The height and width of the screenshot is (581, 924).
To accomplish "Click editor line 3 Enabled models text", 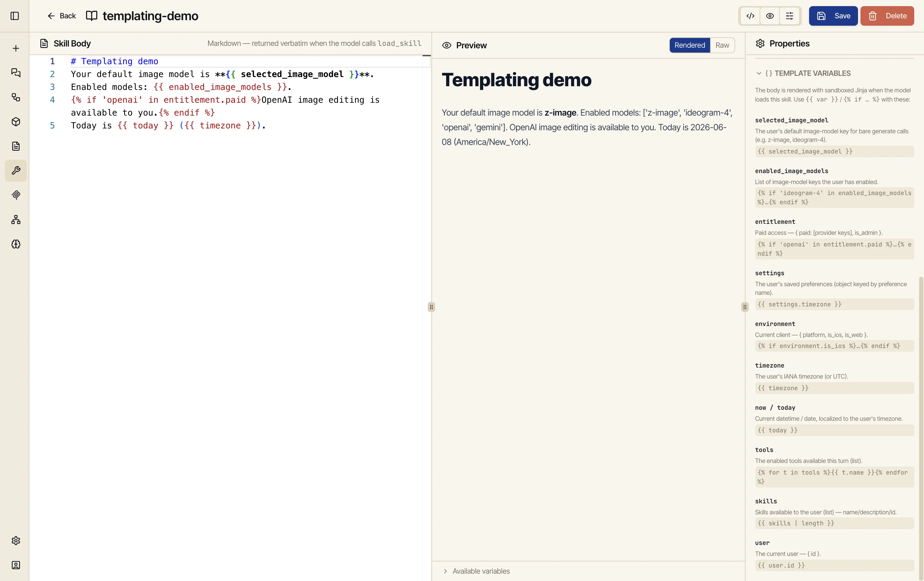I will tap(181, 87).
